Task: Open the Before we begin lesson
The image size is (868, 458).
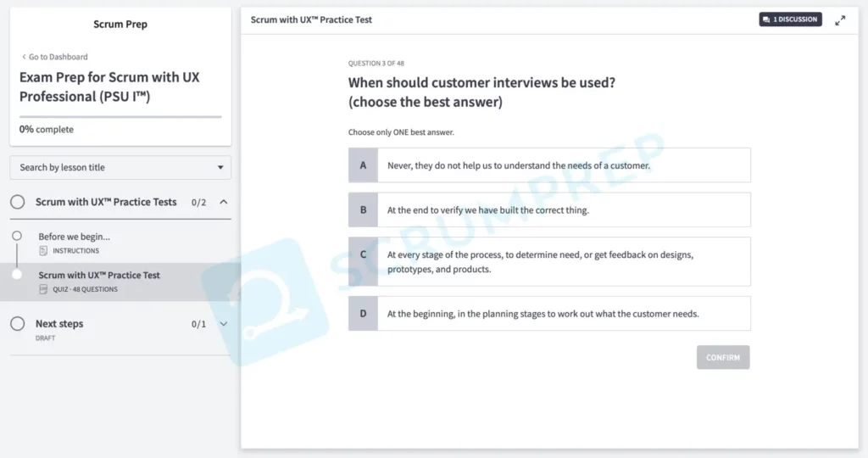Action: [x=75, y=237]
